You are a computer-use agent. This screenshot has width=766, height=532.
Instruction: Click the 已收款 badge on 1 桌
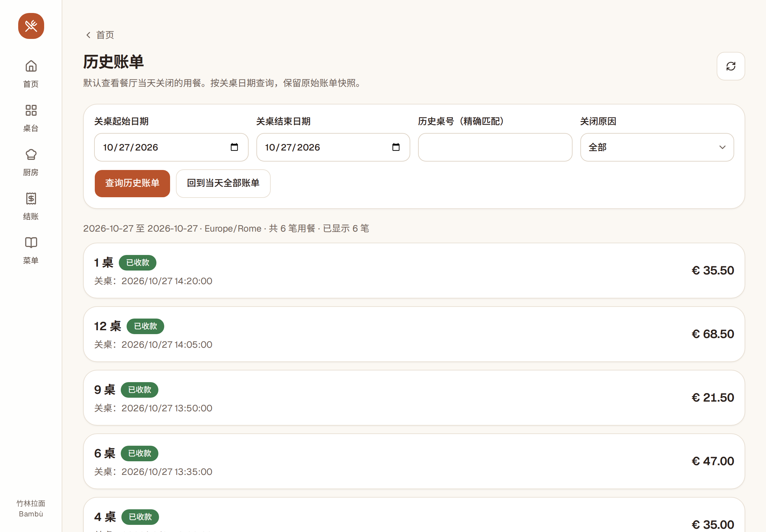(137, 263)
